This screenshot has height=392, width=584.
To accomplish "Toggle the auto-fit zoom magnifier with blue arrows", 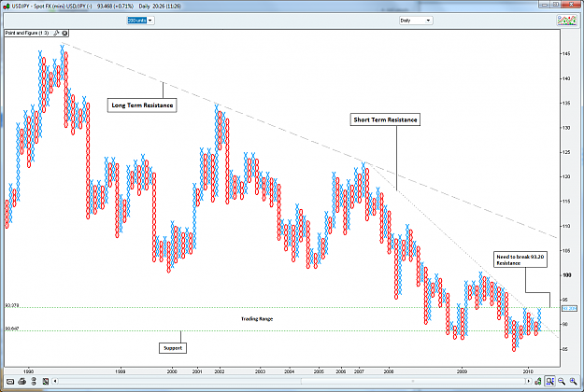I will pos(549,381).
